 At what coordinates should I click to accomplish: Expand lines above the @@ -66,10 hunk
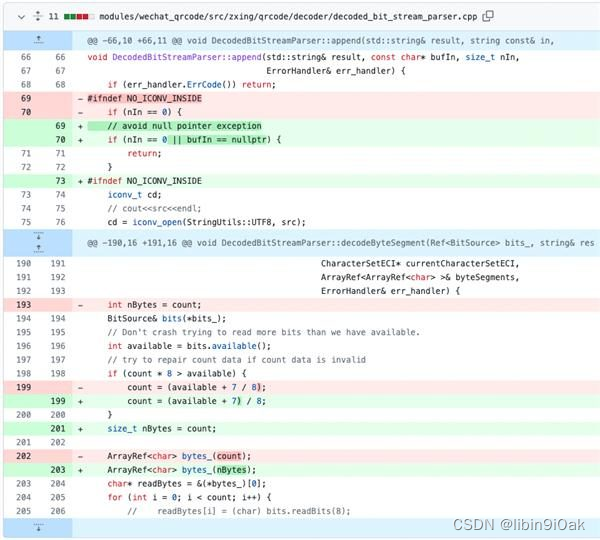point(38,40)
